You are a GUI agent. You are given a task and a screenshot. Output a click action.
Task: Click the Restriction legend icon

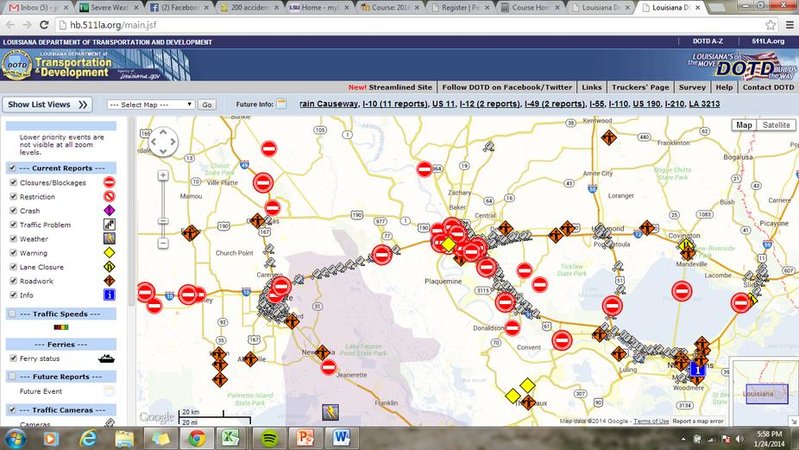click(x=109, y=196)
